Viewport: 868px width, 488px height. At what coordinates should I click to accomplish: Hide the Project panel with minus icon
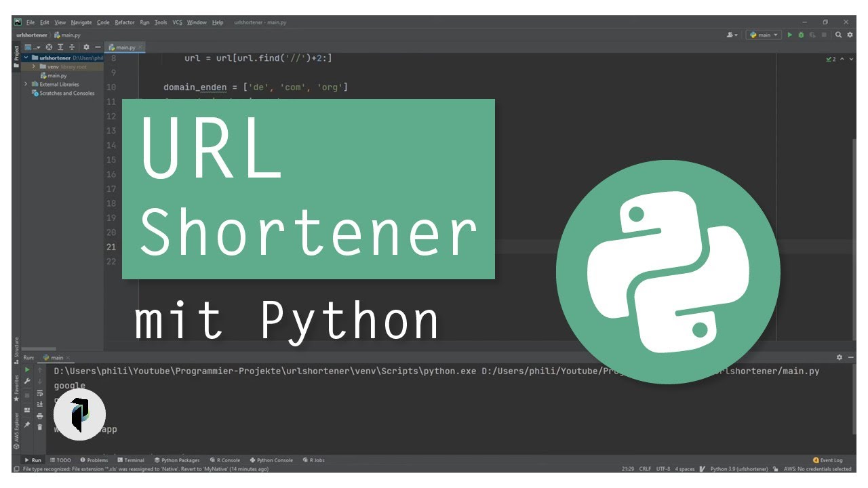click(98, 47)
